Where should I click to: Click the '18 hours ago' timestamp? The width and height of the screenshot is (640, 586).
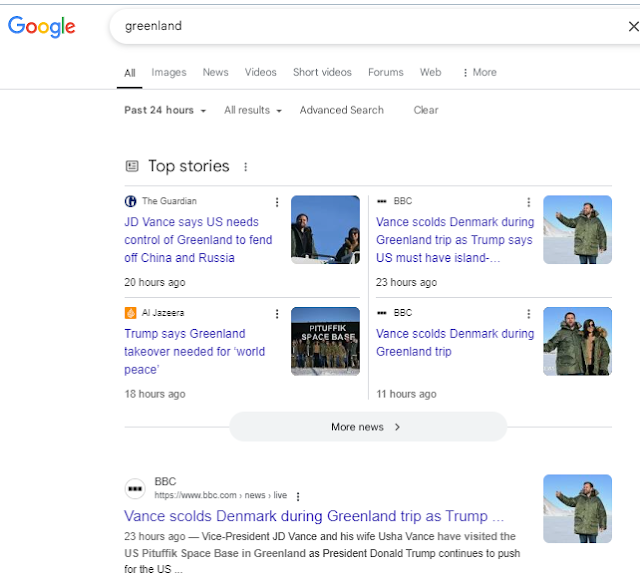pyautogui.click(x=155, y=394)
